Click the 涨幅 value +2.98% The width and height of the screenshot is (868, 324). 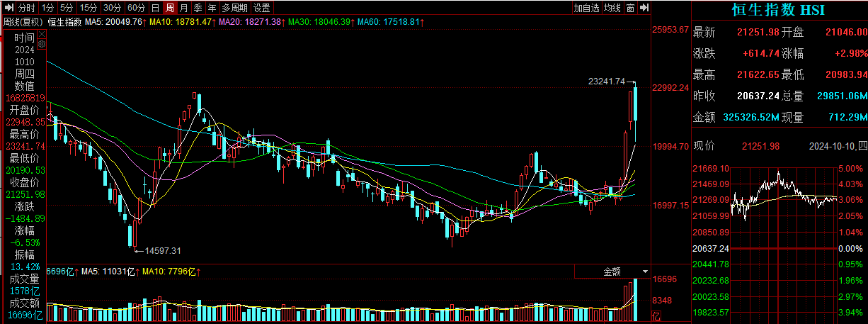850,53
